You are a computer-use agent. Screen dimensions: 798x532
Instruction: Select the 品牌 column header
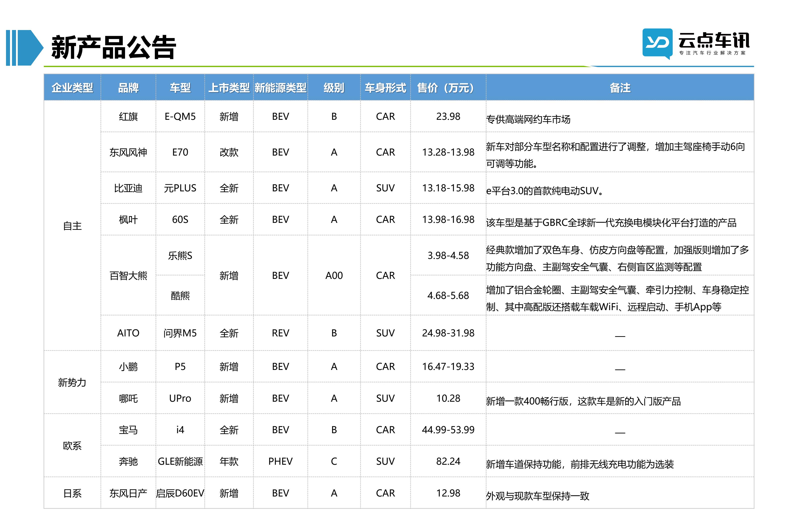(128, 88)
